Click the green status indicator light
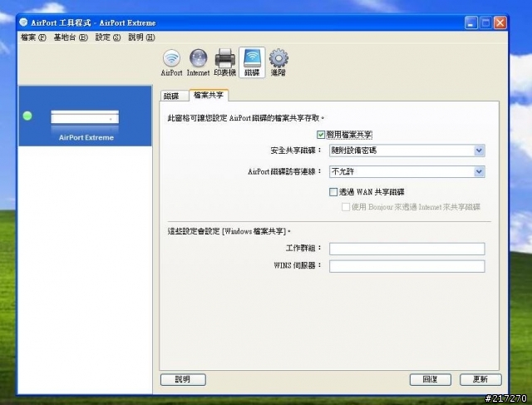Image resolution: width=532 pixels, height=405 pixels. click(27, 116)
